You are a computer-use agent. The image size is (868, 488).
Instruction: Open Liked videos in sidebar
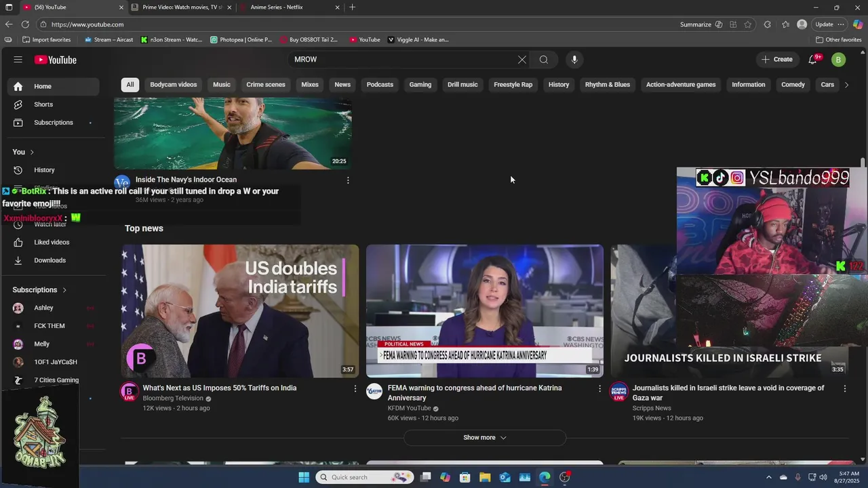point(54,242)
